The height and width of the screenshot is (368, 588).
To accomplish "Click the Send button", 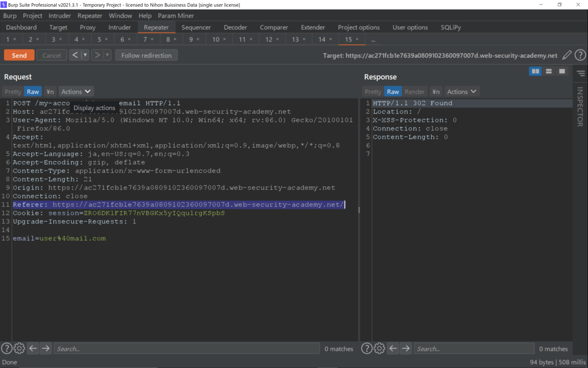I will [x=19, y=55].
